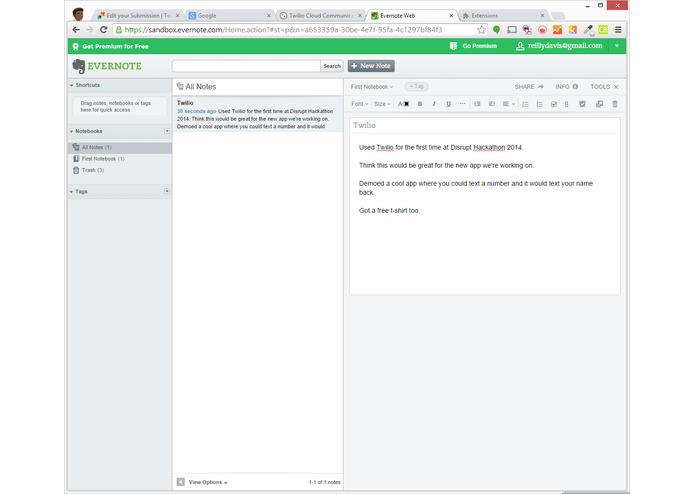Image resolution: width=695 pixels, height=494 pixels.
Task: Open Trash in the sidebar
Action: point(120,170)
